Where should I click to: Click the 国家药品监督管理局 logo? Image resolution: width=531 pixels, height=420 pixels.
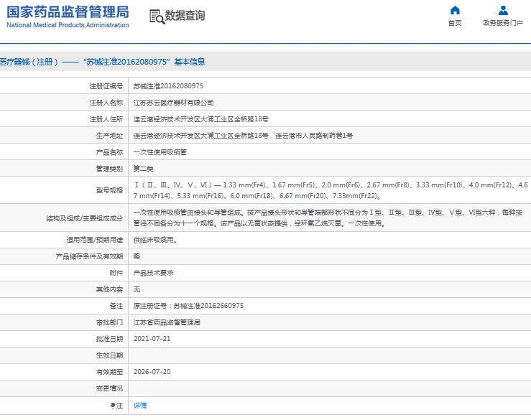pyautogui.click(x=68, y=12)
